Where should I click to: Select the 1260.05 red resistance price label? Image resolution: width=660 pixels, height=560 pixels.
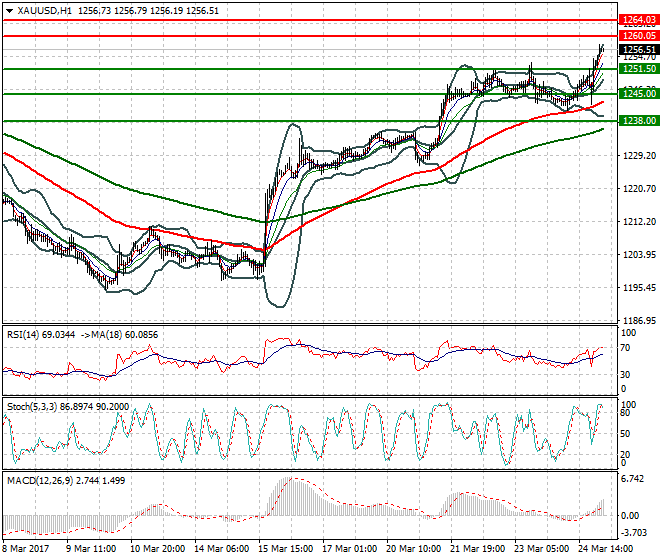pos(639,36)
